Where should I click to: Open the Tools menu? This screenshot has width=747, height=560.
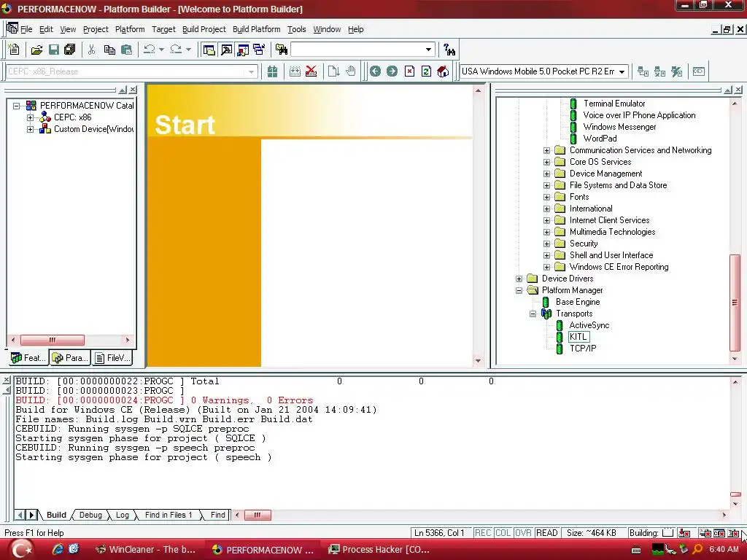pyautogui.click(x=296, y=29)
